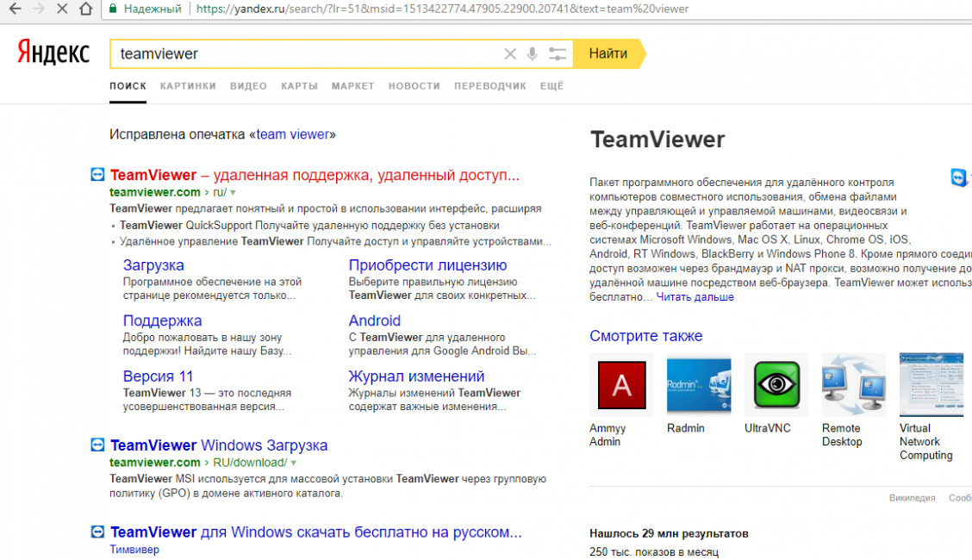
Task: Click the browser address bar URL
Action: [442, 9]
